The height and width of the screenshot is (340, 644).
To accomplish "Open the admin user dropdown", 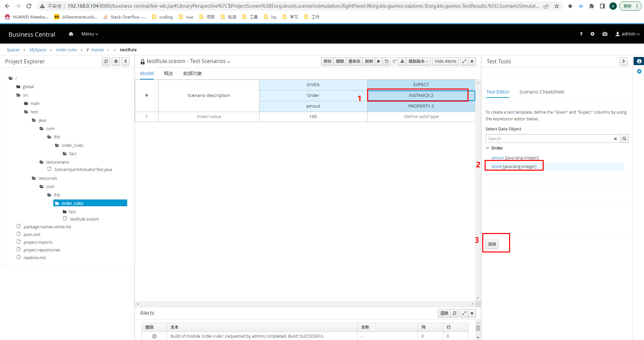I will tap(627, 34).
